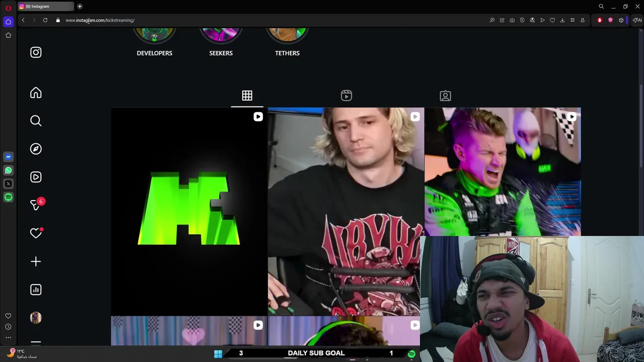Click the page vertical scrollbar
The image size is (644, 362).
tap(641, 126)
